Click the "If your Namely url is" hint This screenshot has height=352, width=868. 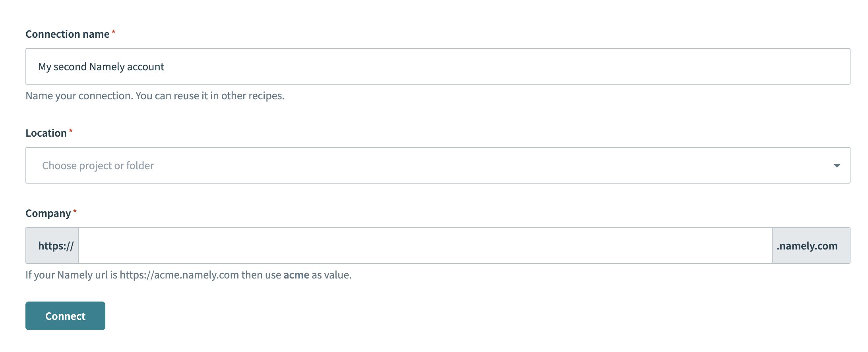click(72, 275)
